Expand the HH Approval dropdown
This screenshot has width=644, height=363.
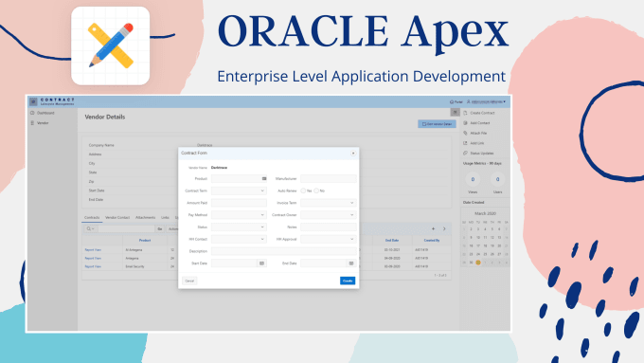[329, 239]
